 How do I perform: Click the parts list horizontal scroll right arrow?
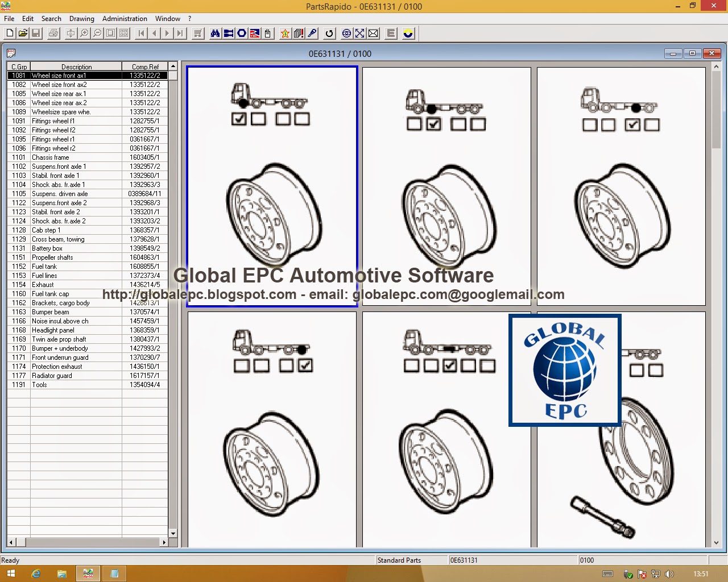pyautogui.click(x=164, y=542)
